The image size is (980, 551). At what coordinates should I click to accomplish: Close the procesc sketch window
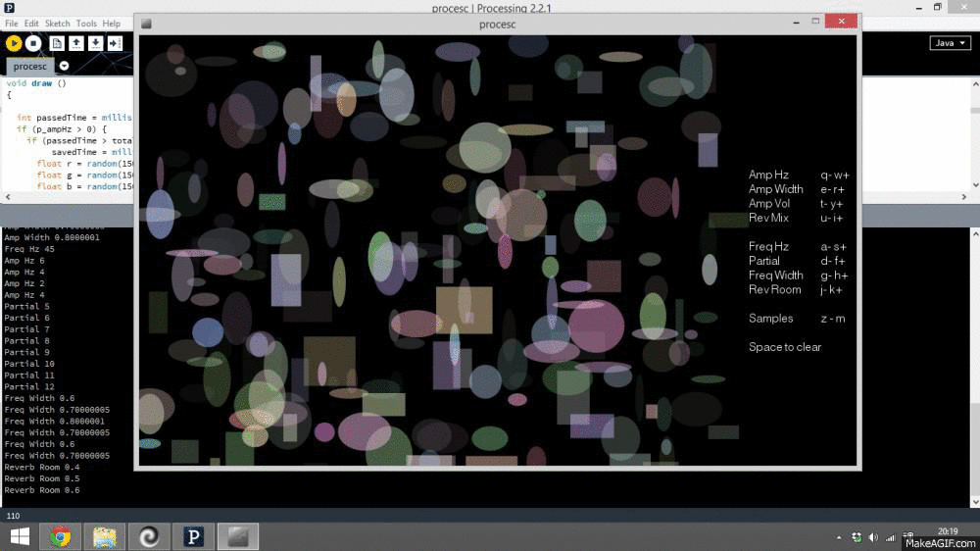tap(840, 22)
